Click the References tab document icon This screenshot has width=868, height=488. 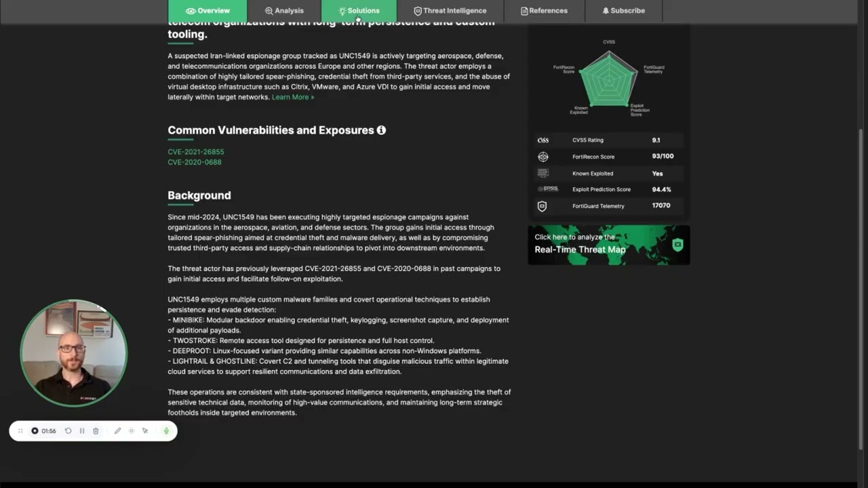tap(524, 11)
